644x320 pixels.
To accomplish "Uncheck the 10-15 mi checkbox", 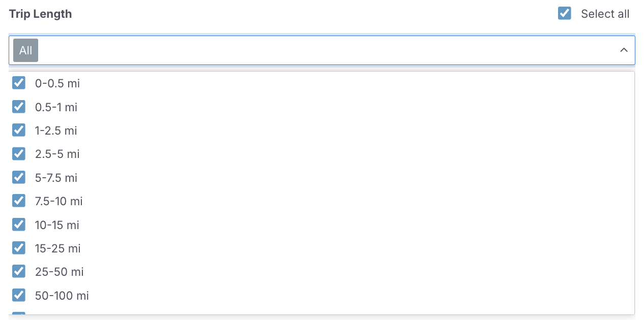I will click(19, 225).
